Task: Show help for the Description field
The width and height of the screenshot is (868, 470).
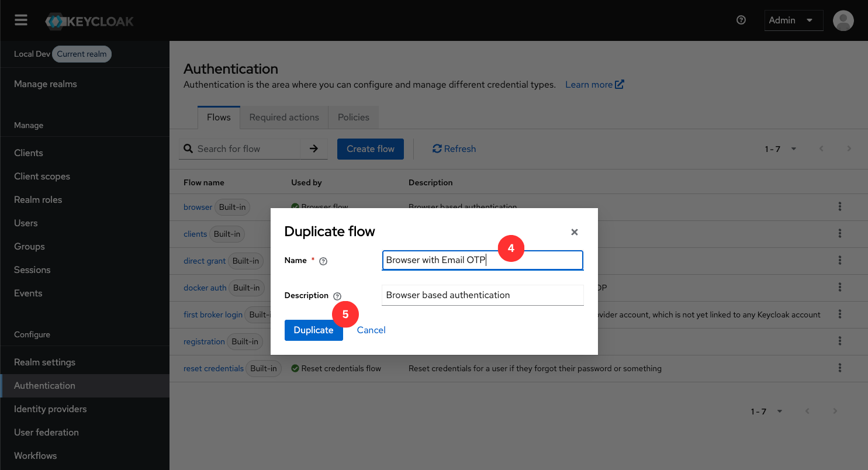Action: [x=337, y=296]
